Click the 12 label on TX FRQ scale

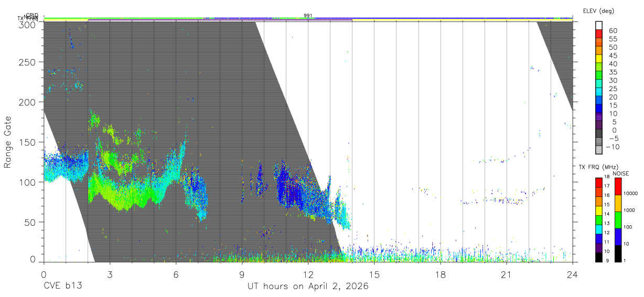click(606, 232)
